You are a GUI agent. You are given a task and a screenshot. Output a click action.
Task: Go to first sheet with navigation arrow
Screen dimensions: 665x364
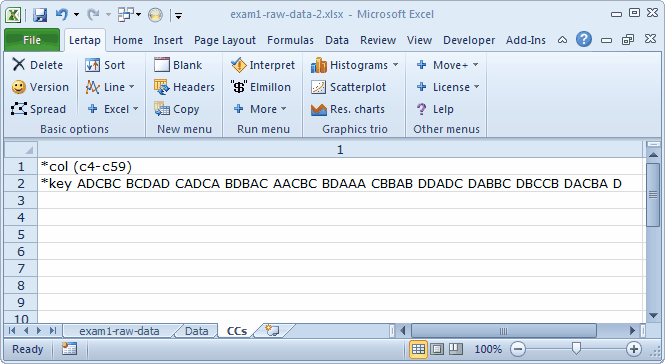pyautogui.click(x=12, y=330)
